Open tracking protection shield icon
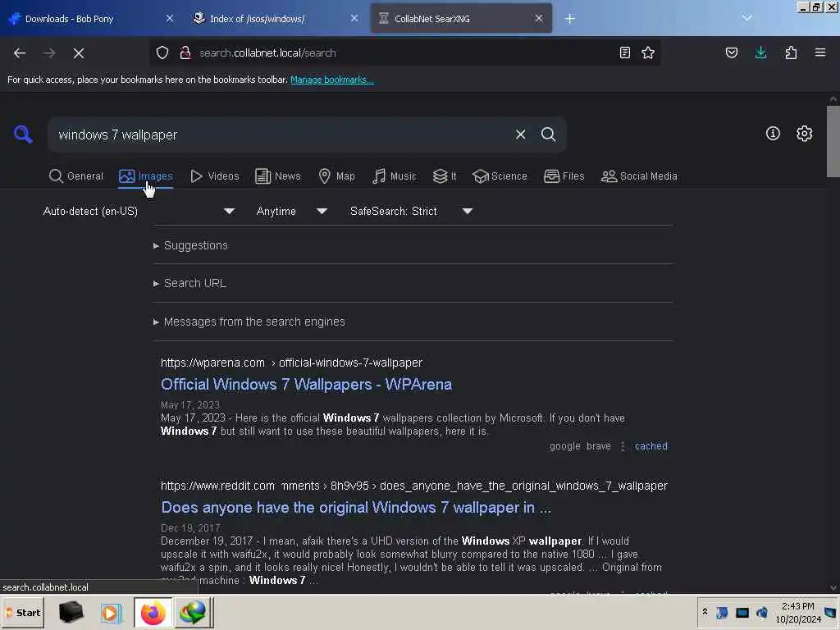This screenshot has width=840, height=630. [x=162, y=52]
